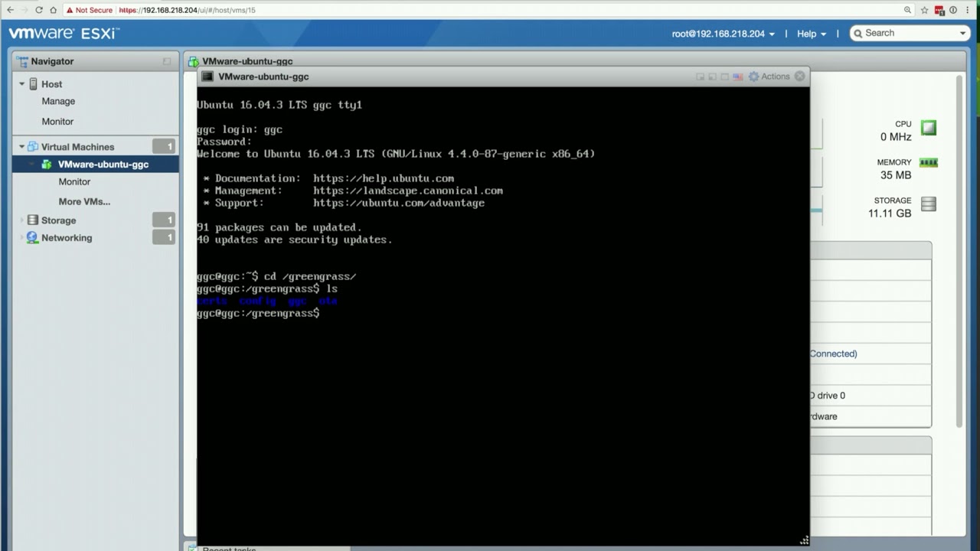Click the VMware ESXi logo
The height and width of the screenshot is (551, 980).
[x=64, y=34]
